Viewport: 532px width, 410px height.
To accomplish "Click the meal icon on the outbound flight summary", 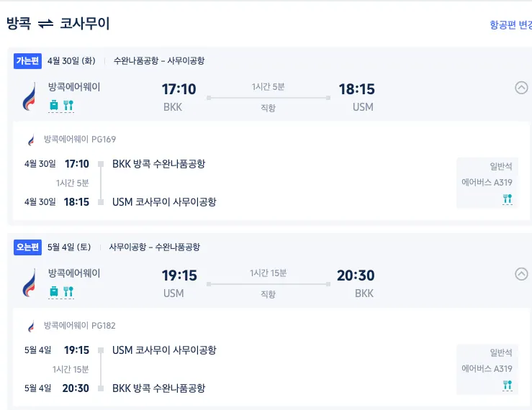I will tap(69, 106).
